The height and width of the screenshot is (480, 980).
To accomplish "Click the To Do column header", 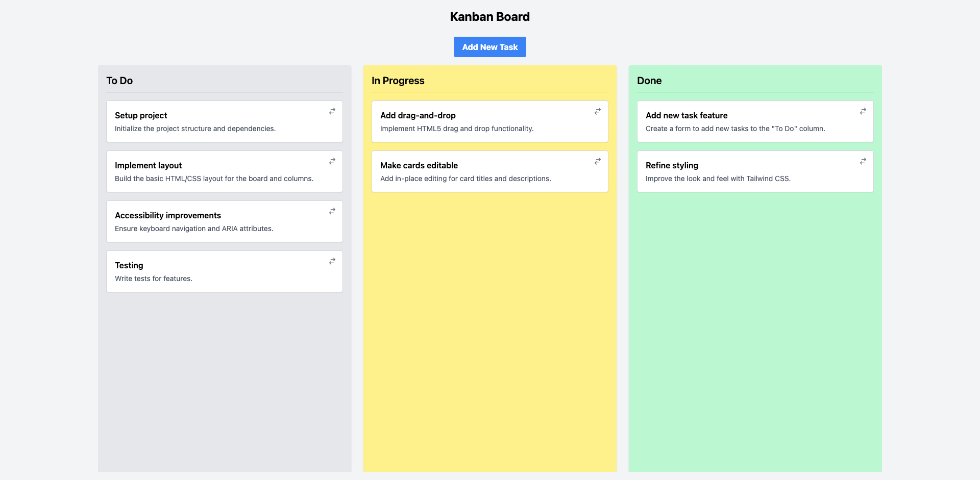I will [119, 81].
